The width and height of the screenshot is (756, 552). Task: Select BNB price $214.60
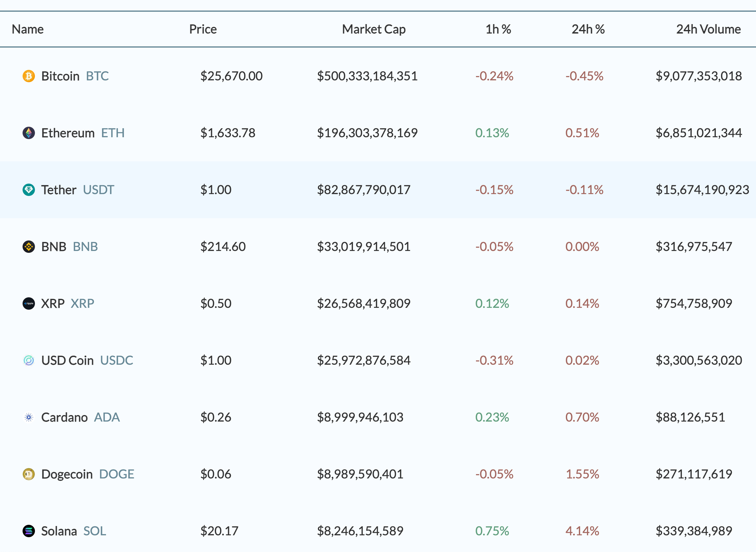tap(223, 247)
